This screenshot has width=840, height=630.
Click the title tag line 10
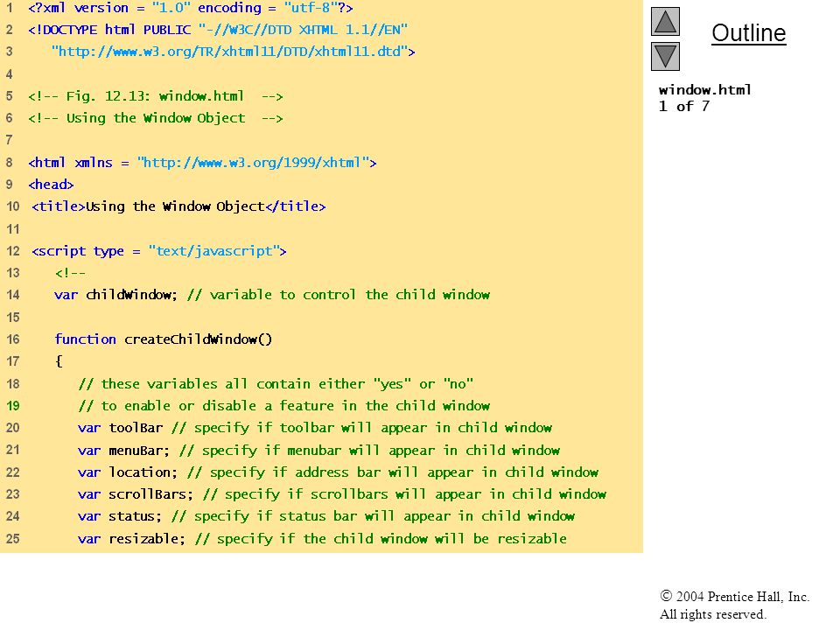pyautogui.click(x=178, y=206)
